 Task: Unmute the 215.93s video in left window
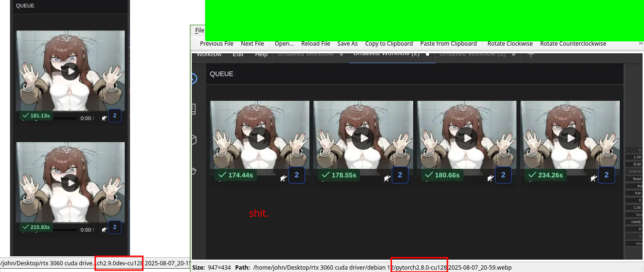coord(104,230)
